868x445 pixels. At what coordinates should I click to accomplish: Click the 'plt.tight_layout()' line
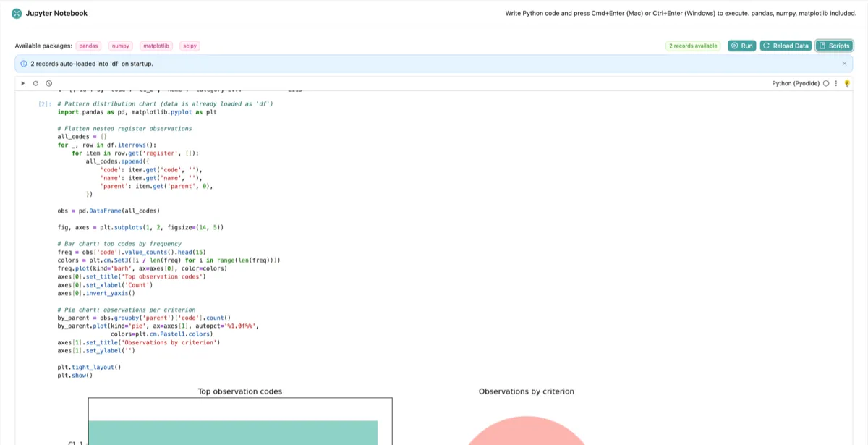(89, 367)
